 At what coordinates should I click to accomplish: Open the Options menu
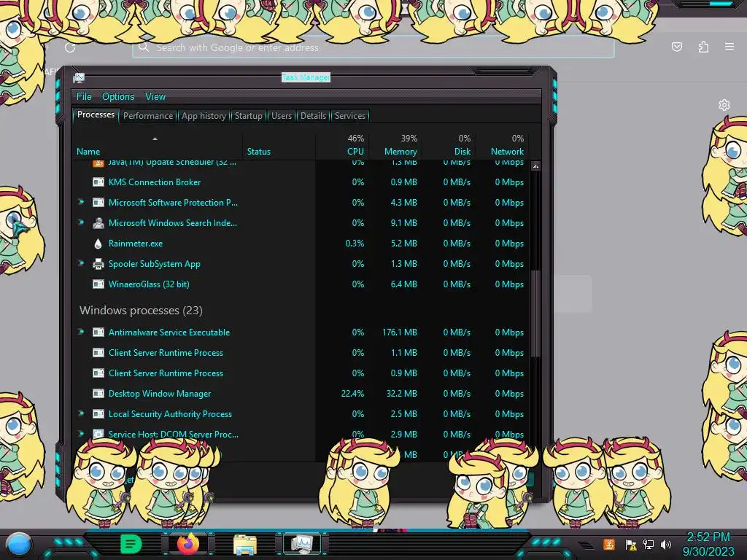coord(118,97)
